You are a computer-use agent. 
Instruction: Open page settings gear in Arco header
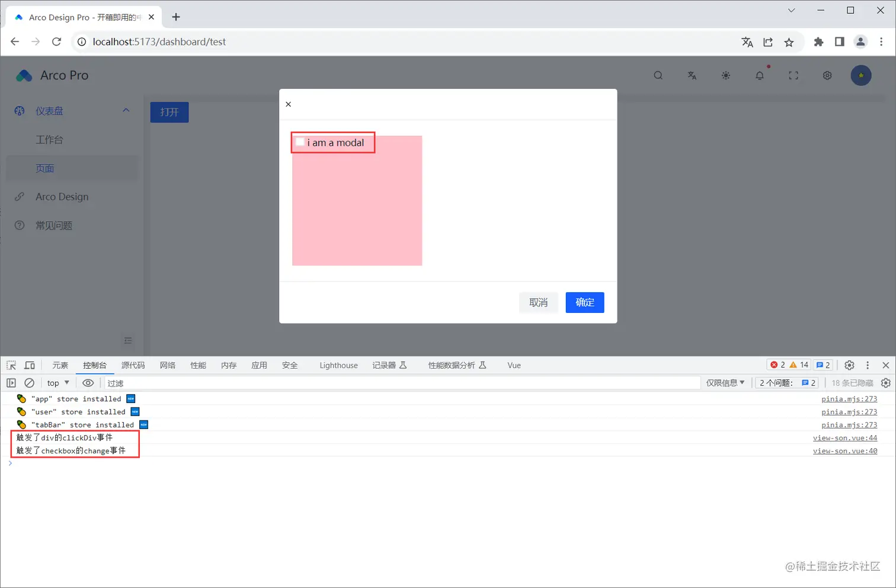tap(827, 75)
